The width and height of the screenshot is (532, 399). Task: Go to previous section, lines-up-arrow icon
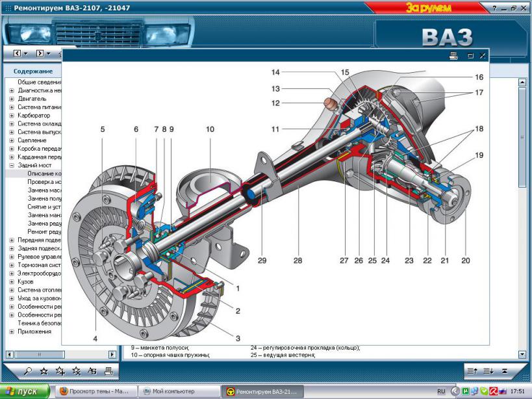(473, 371)
